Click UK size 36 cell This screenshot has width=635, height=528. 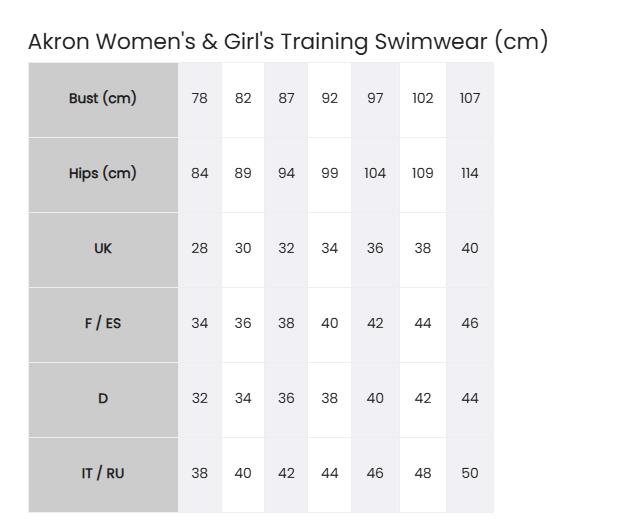pos(375,248)
